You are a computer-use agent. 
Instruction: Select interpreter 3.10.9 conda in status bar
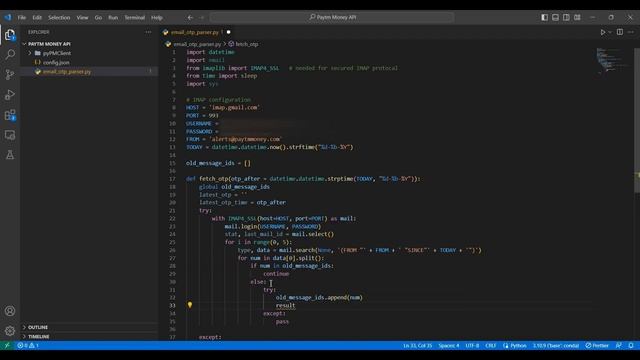tap(556, 345)
